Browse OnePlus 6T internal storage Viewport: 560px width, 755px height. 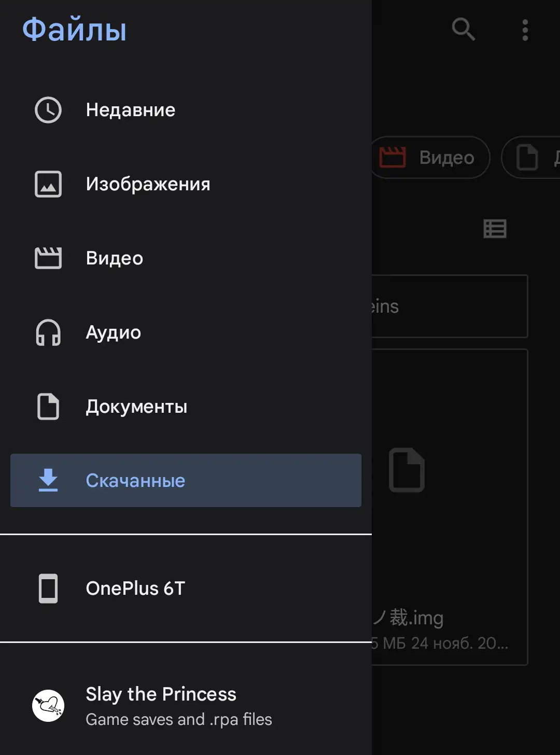(136, 589)
